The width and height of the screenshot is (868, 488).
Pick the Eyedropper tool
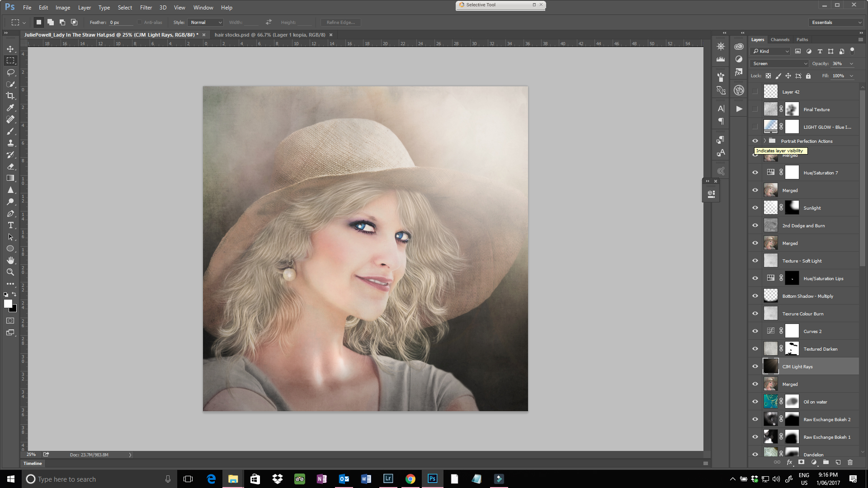coord(10,108)
